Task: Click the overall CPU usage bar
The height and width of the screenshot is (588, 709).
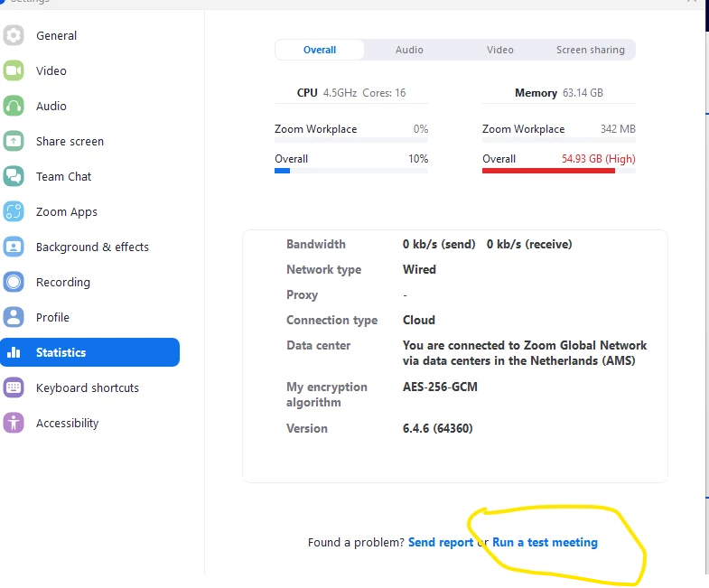Action: [350, 171]
